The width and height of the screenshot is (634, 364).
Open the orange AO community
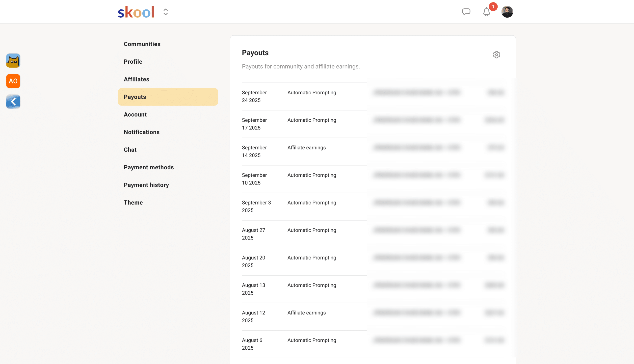13,81
